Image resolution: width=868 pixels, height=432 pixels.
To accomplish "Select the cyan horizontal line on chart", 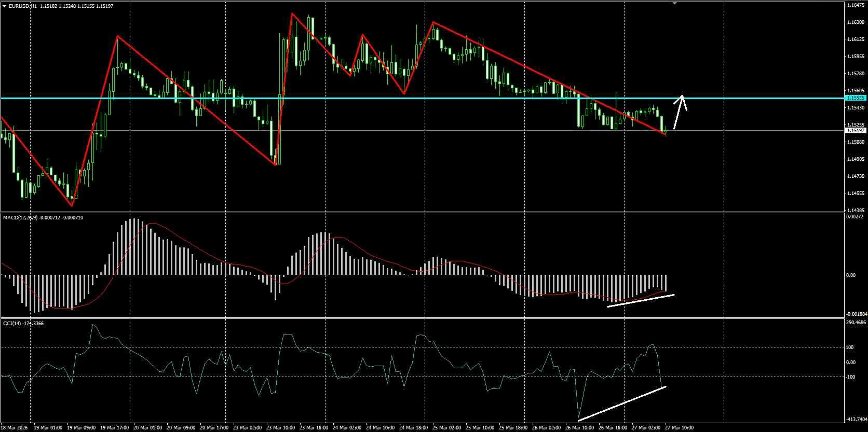I will click(x=423, y=98).
